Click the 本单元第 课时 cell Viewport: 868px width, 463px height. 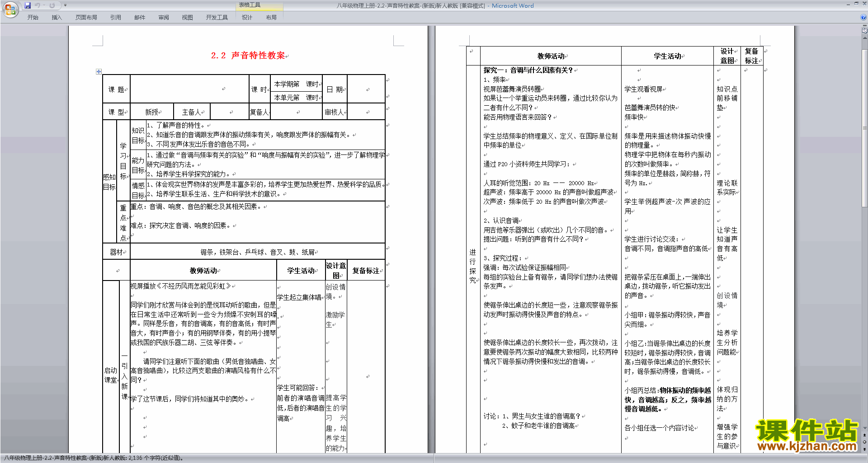pos(296,98)
